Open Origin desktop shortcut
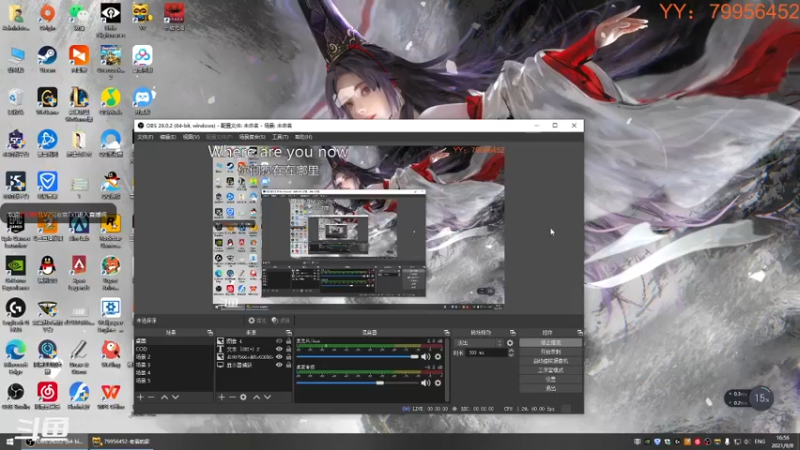The image size is (800, 450). [x=47, y=16]
